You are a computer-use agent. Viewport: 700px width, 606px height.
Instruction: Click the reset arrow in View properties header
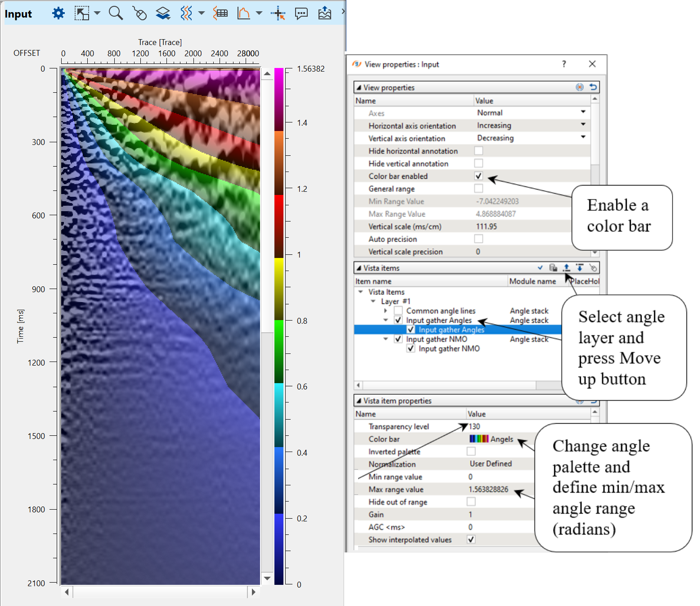593,87
